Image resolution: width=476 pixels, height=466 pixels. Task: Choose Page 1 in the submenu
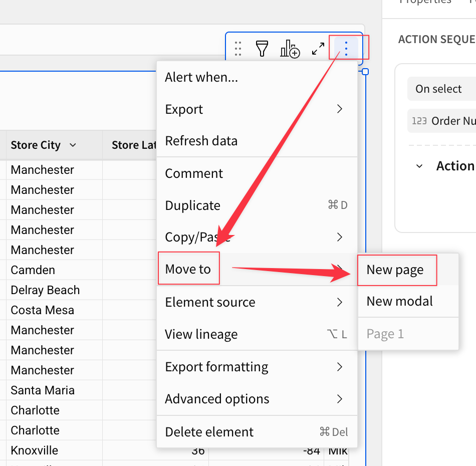coord(408,334)
